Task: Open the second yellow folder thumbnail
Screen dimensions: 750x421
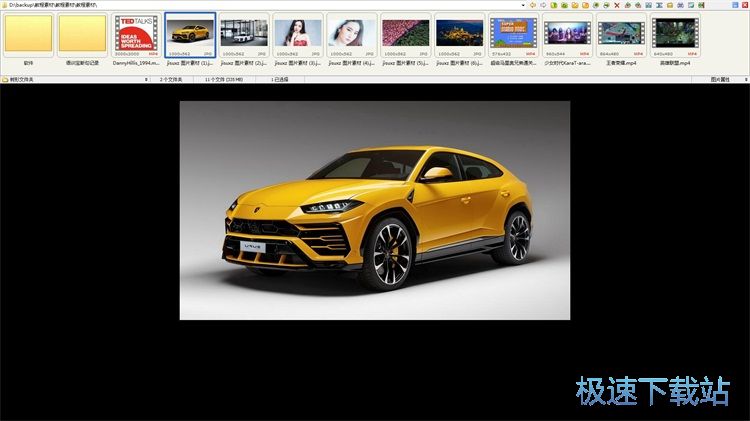Action: [82, 33]
